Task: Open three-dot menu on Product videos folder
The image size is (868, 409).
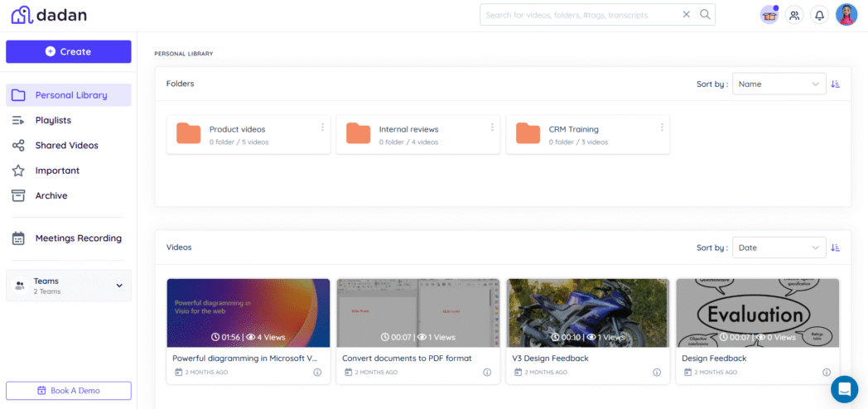Action: 322,128
